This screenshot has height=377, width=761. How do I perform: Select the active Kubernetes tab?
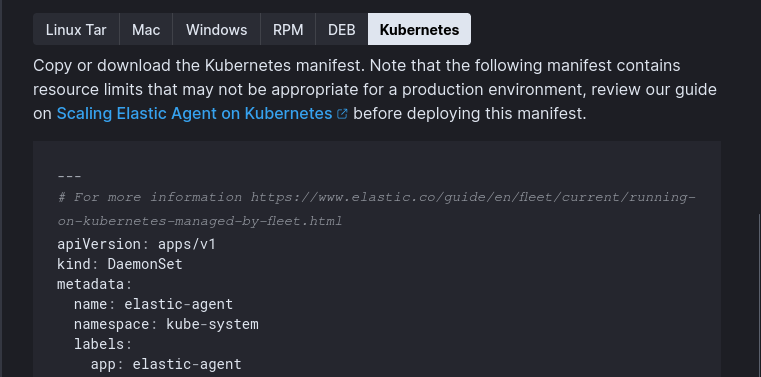click(419, 30)
